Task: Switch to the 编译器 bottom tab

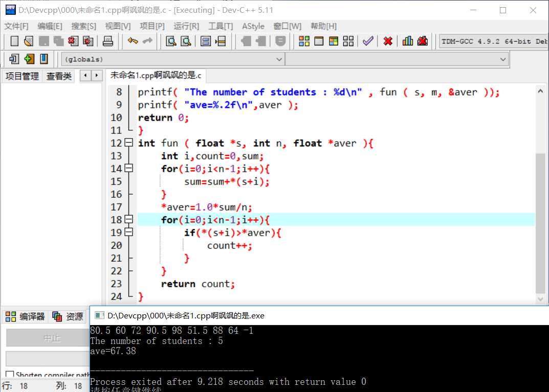Action: pos(25,316)
